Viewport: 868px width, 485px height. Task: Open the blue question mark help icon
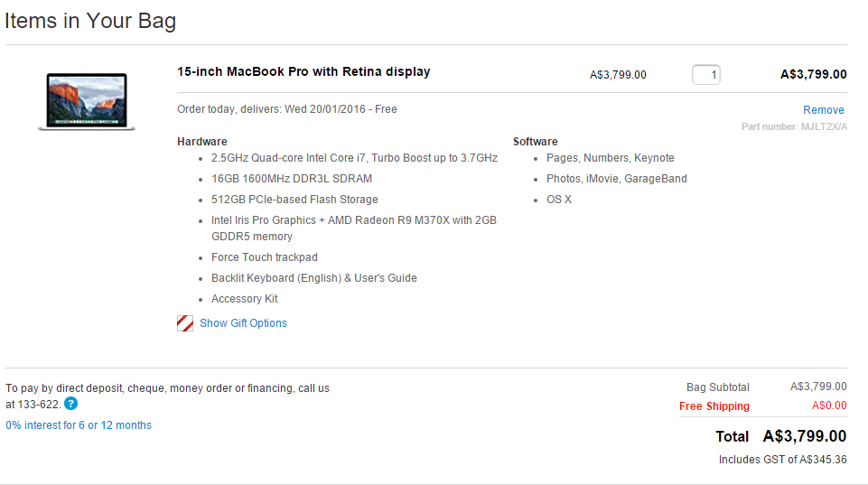70,404
